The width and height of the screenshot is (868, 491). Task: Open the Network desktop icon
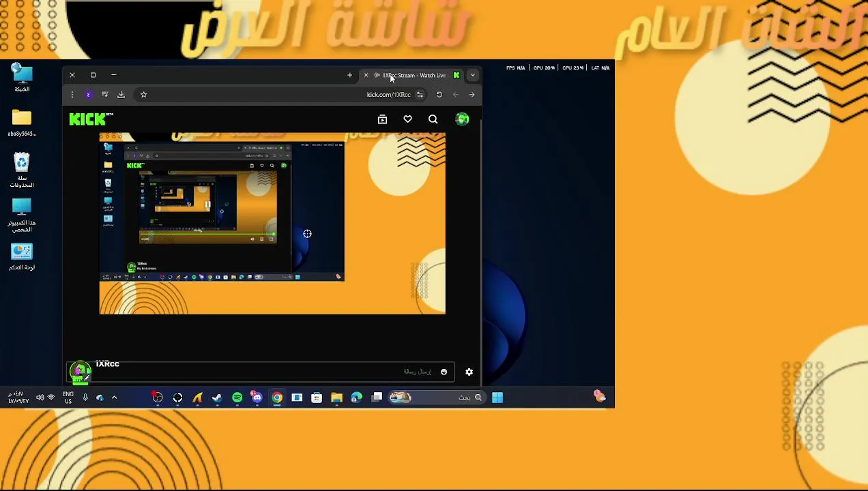pyautogui.click(x=22, y=78)
